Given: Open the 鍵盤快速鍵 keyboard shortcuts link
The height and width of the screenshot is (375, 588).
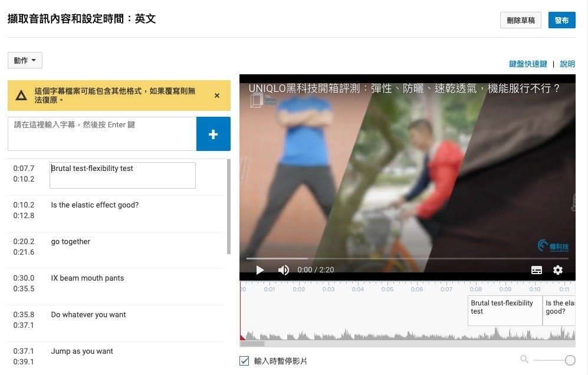Looking at the screenshot, I should tap(528, 64).
